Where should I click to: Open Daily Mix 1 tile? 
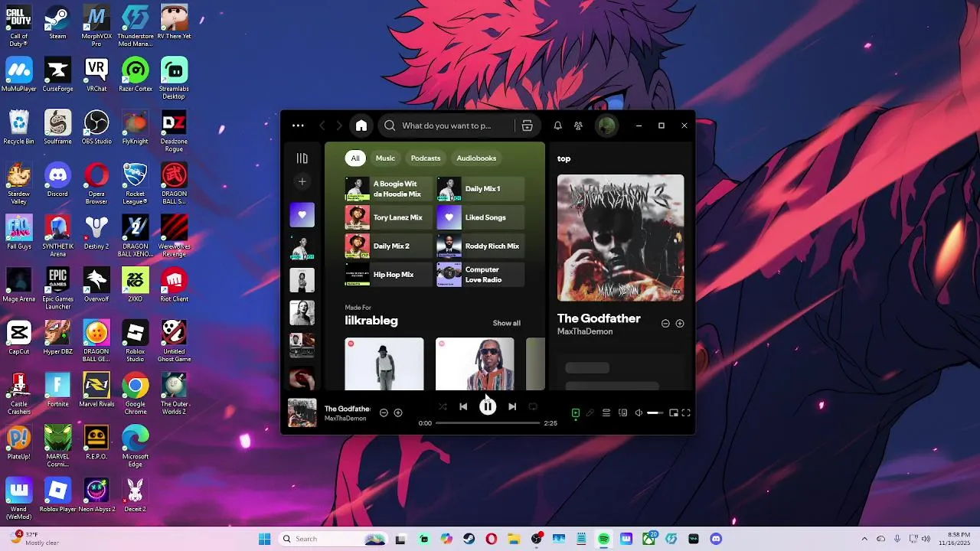[x=481, y=189]
